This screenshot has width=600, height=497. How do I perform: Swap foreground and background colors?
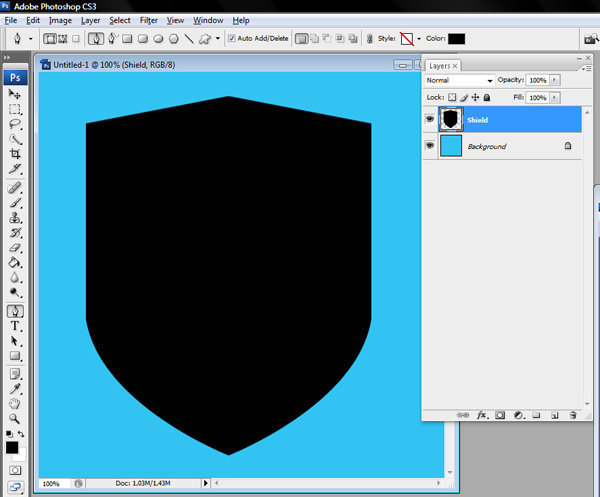coord(21,434)
